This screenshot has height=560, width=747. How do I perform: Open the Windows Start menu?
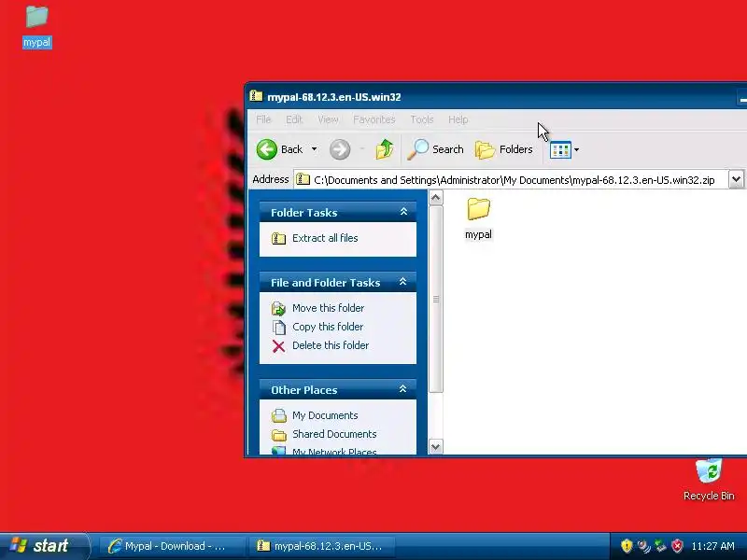(x=44, y=546)
